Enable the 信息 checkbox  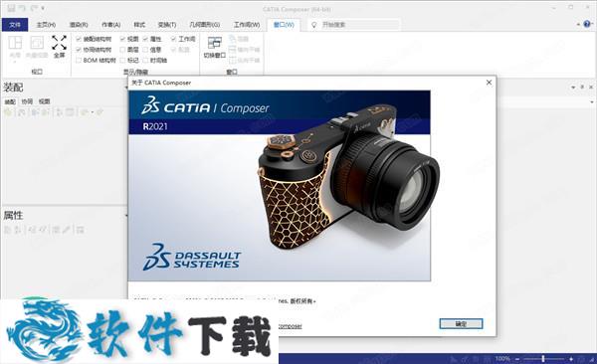145,50
